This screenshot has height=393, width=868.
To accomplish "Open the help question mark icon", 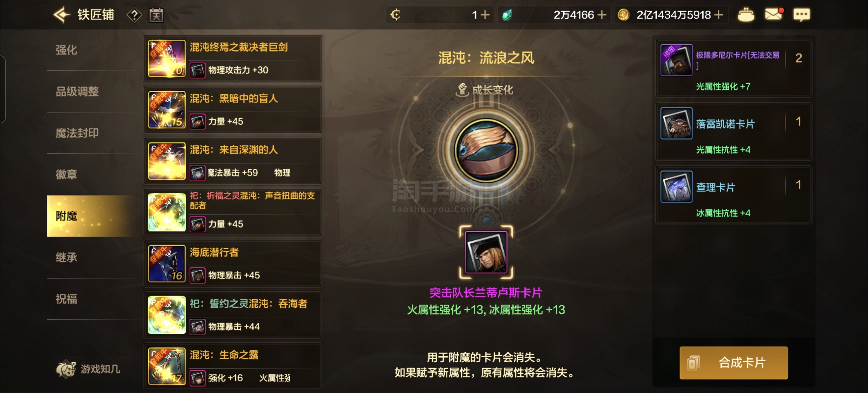I will click(134, 15).
